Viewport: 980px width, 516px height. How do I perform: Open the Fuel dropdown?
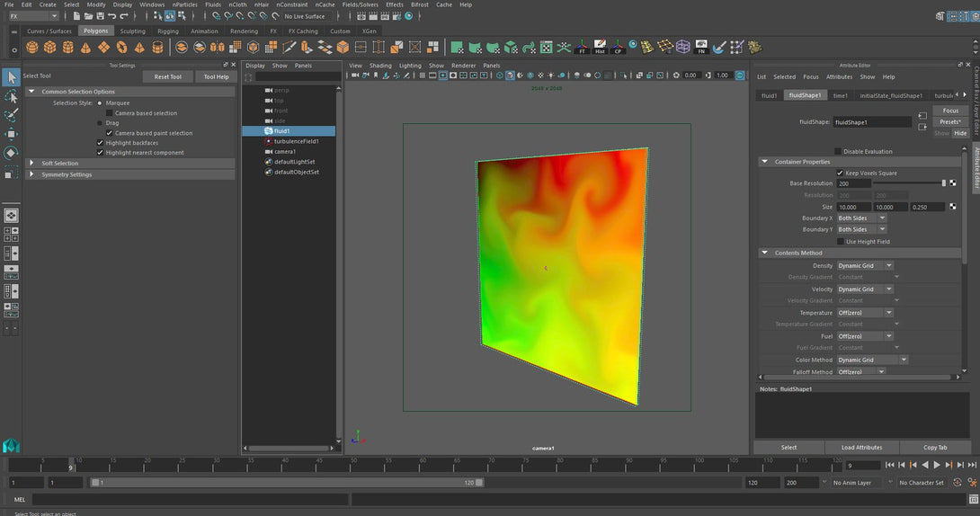(865, 336)
